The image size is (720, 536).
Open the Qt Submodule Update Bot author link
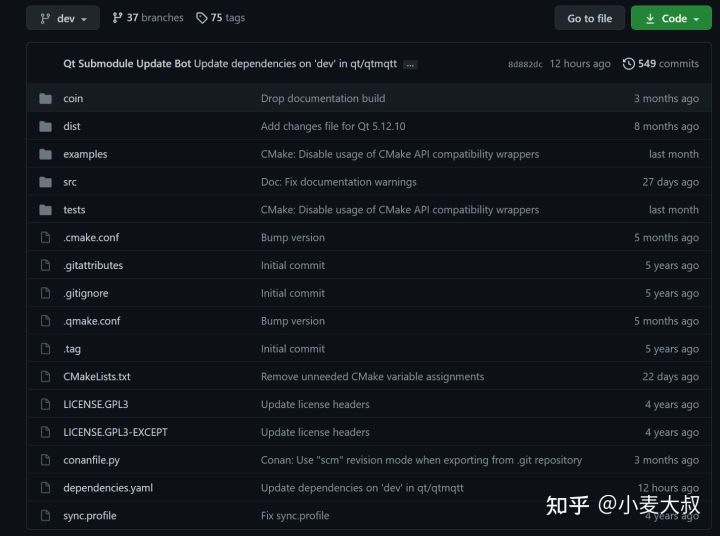coord(127,64)
